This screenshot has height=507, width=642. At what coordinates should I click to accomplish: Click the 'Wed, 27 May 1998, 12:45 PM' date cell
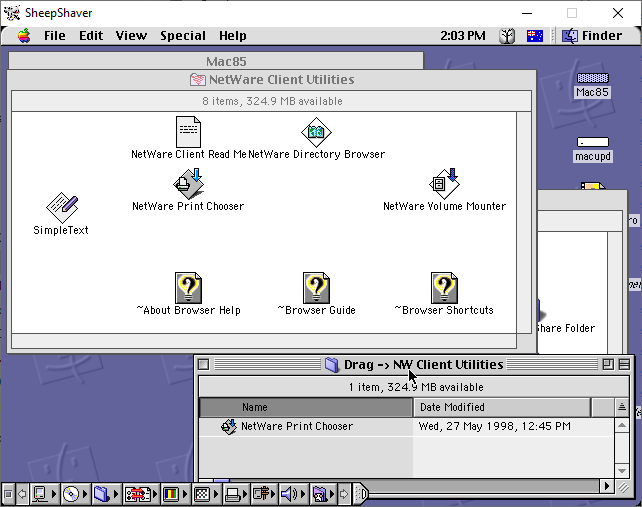tap(495, 426)
